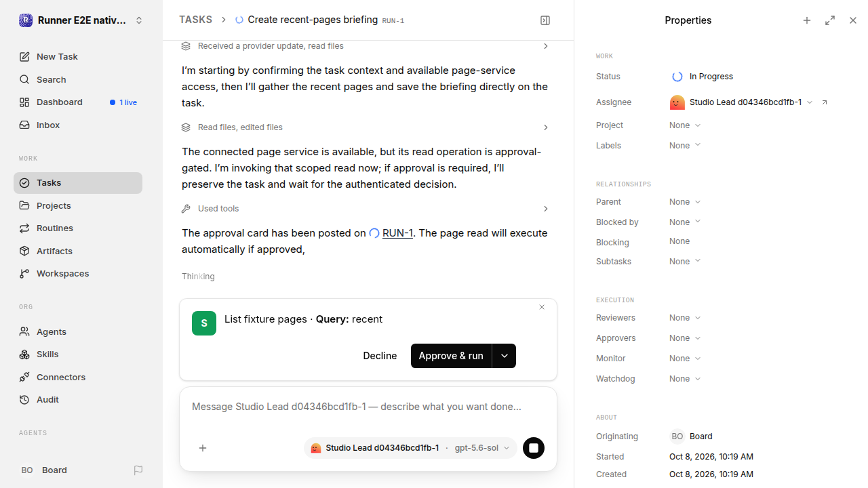Click the green S avatar on approval card
868x488 pixels.
coord(204,323)
